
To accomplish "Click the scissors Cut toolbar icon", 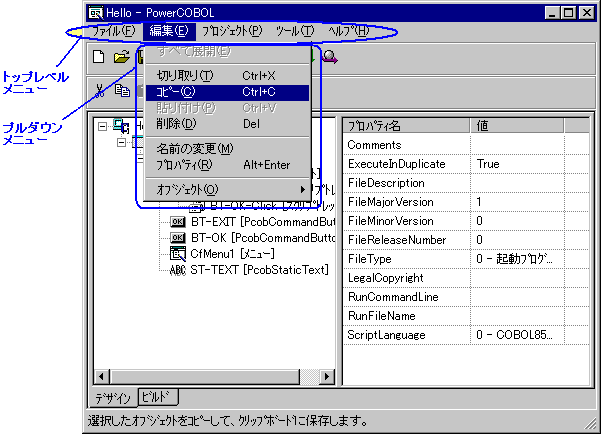I will click(x=99, y=90).
